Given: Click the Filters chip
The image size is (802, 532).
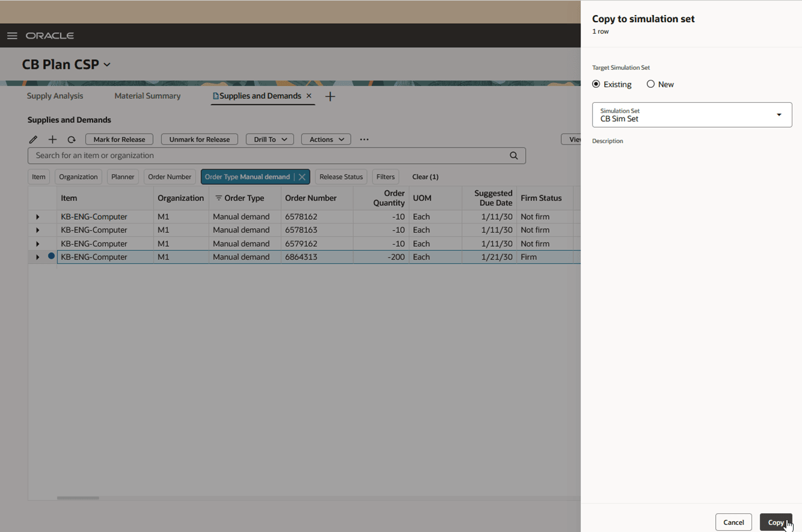Looking at the screenshot, I should 386,177.
